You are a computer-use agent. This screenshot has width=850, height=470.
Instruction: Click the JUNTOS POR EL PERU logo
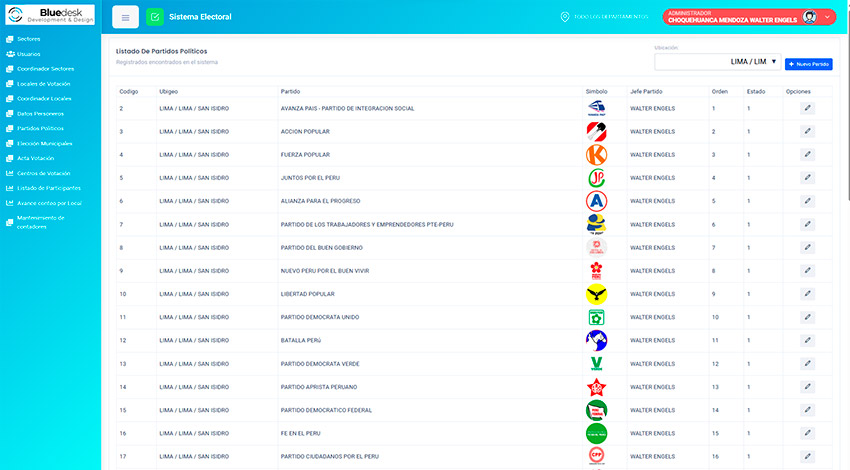[596, 178]
